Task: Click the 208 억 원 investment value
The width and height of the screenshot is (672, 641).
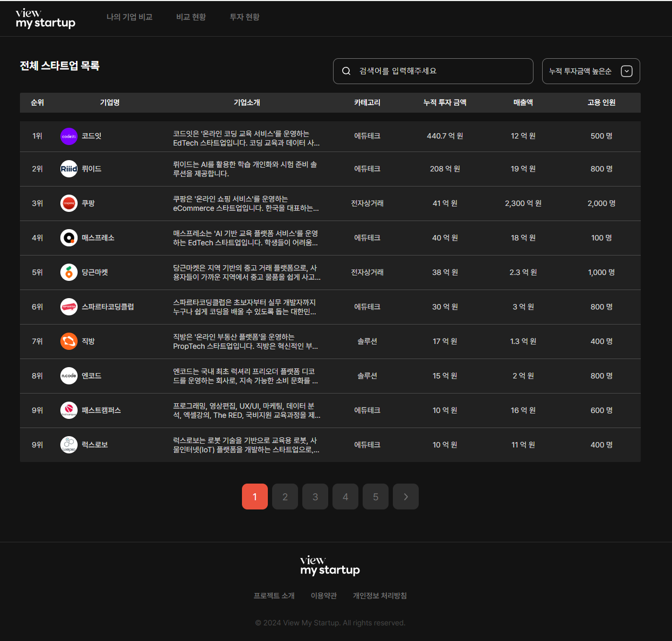Action: tap(445, 169)
